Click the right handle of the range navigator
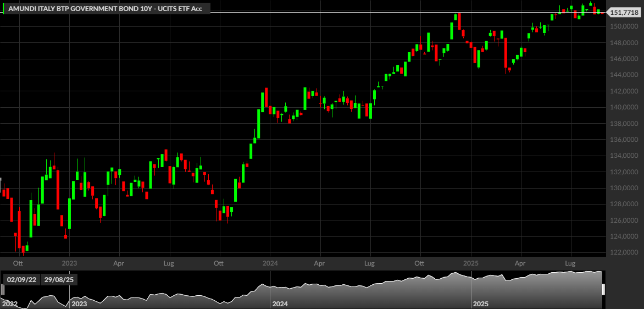This screenshot has width=644, height=309. click(x=604, y=290)
